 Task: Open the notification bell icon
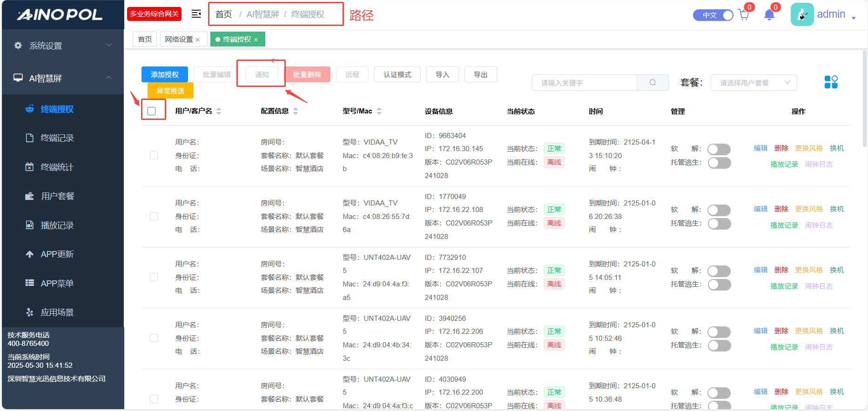tap(769, 15)
